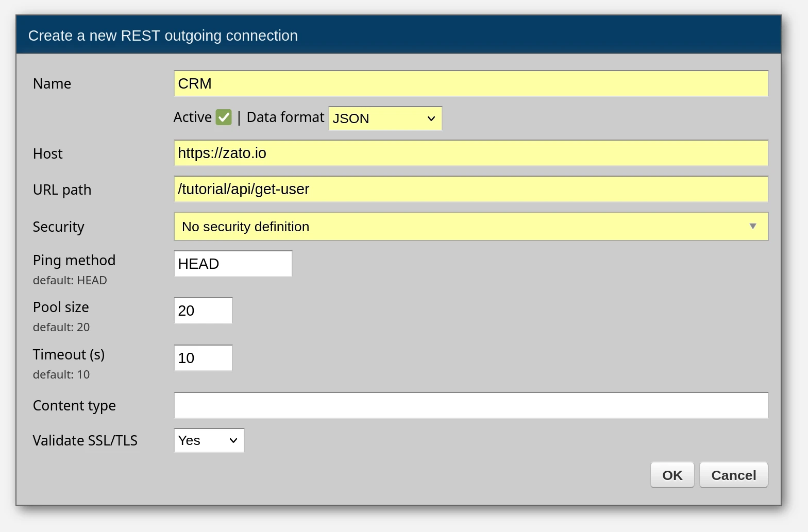The width and height of the screenshot is (808, 532).
Task: Click the URL path input field
Action: [x=470, y=189]
